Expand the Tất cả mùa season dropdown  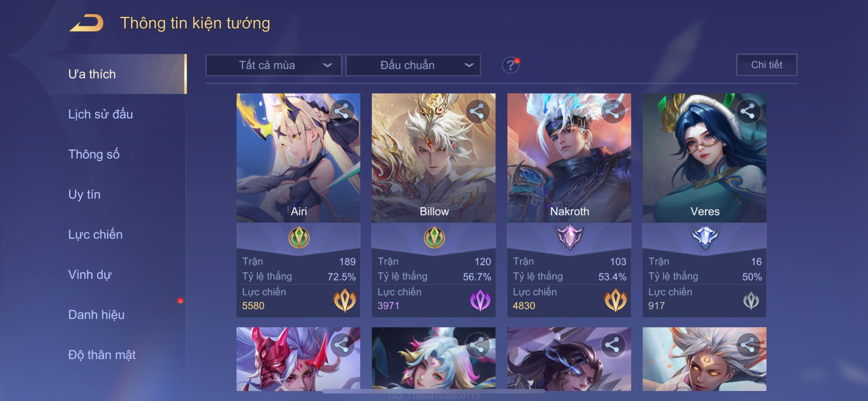click(274, 65)
